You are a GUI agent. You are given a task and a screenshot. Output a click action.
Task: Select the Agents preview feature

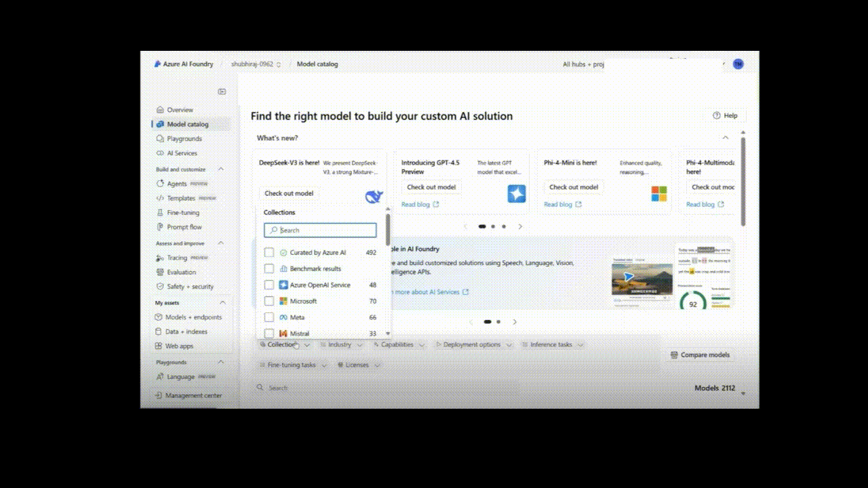[x=176, y=183]
